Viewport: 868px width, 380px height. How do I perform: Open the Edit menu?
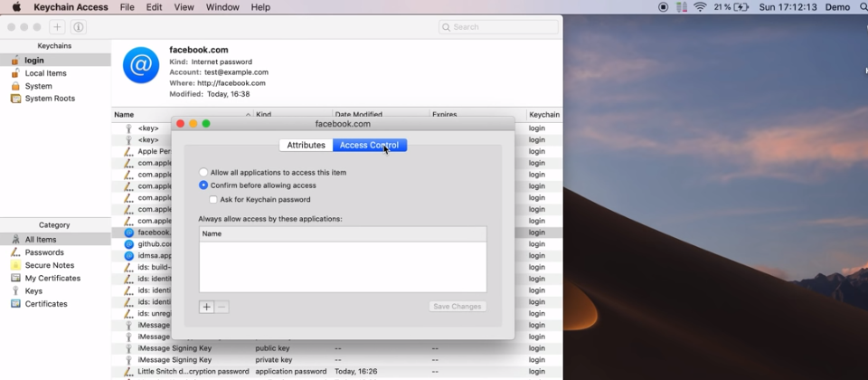pos(155,7)
